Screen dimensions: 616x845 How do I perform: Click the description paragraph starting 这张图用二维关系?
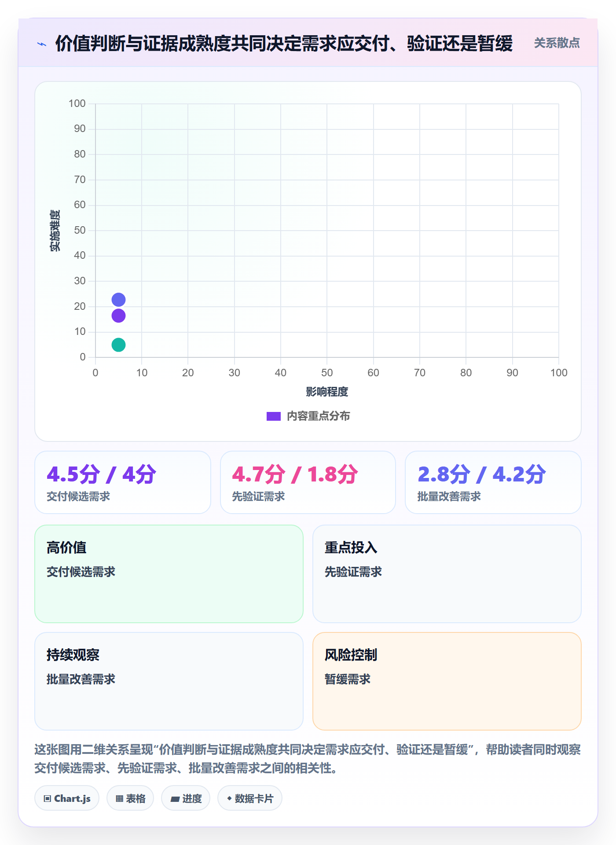[308, 759]
